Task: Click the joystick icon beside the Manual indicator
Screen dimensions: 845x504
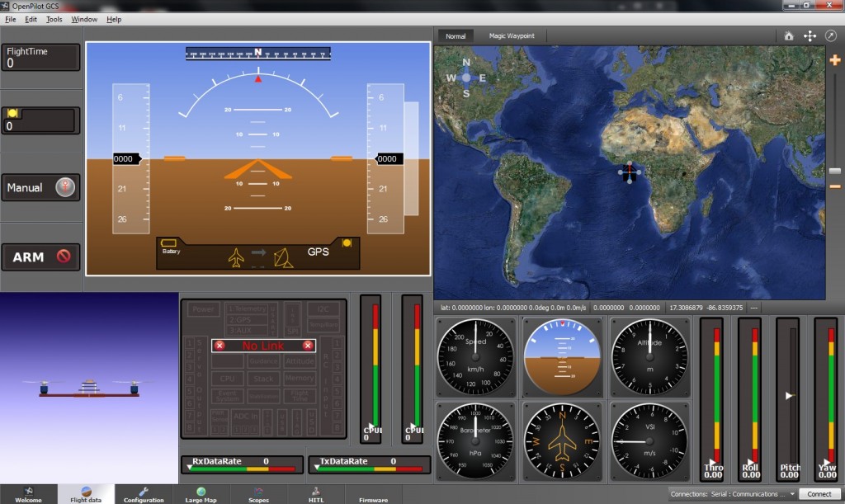Action: [x=65, y=187]
